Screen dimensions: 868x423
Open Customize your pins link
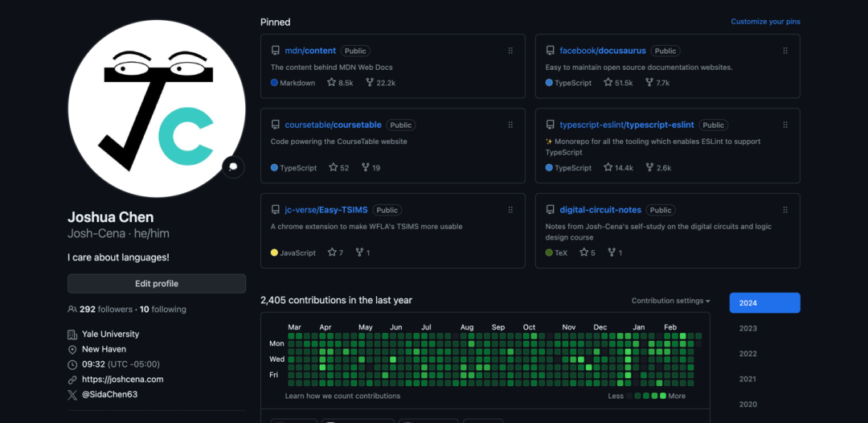765,22
